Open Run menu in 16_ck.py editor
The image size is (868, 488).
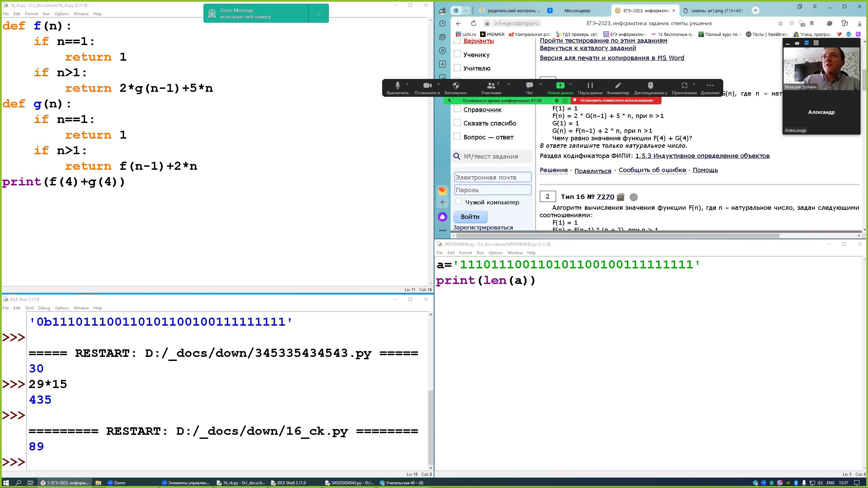(x=46, y=14)
